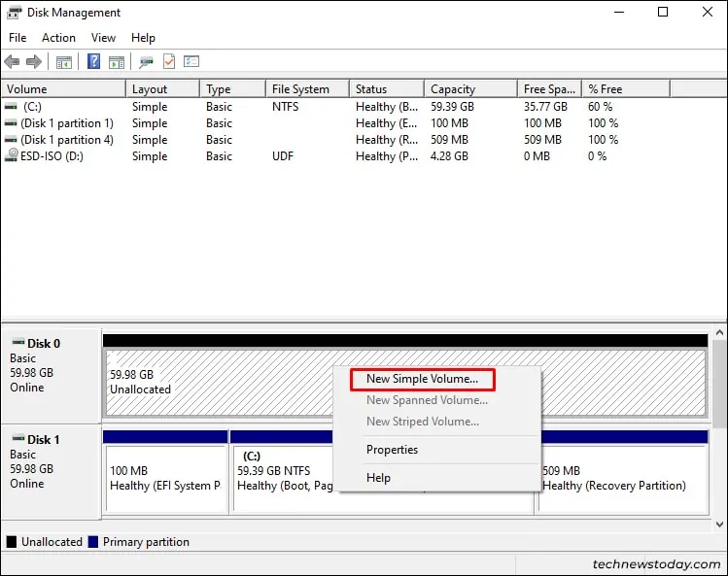Close the Disk Management window
The width and height of the screenshot is (728, 576).
coord(708,12)
